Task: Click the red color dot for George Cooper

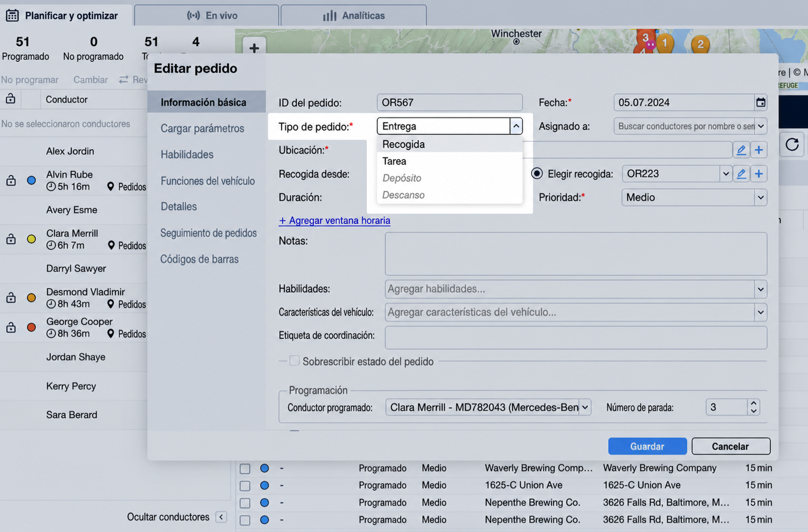Action: 31,327
